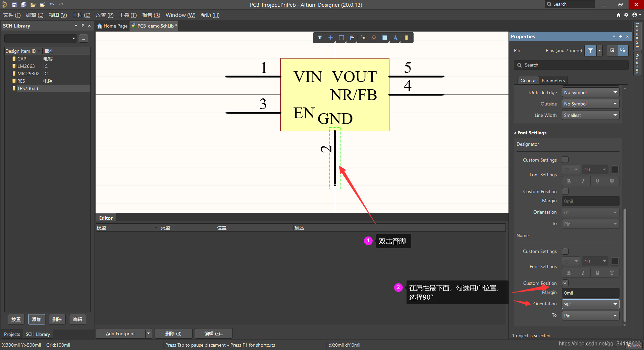Select the Place Text String tool
The height and width of the screenshot is (350, 644).
395,38
